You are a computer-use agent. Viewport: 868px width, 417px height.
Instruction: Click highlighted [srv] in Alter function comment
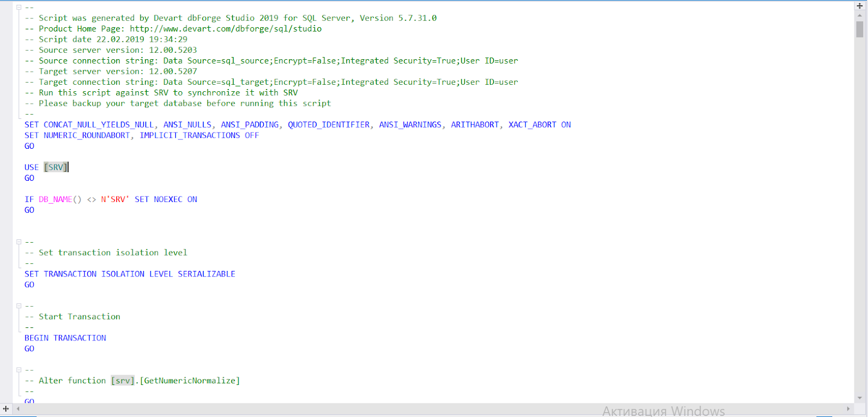point(123,381)
